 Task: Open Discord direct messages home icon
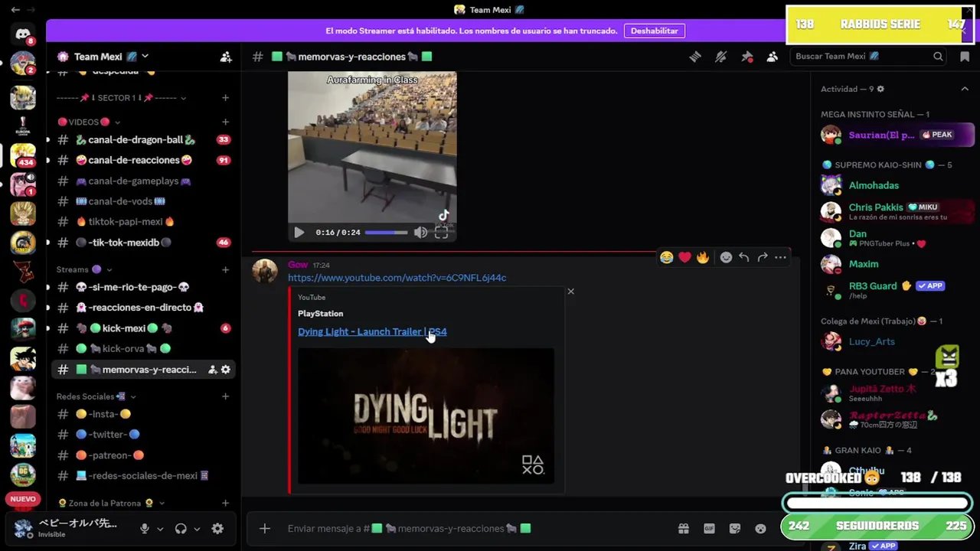coord(22,34)
